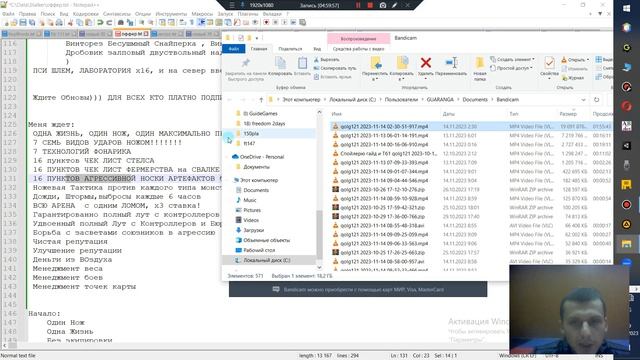Select the active оффер Notepad++ document tab

pyautogui.click(x=131, y=33)
